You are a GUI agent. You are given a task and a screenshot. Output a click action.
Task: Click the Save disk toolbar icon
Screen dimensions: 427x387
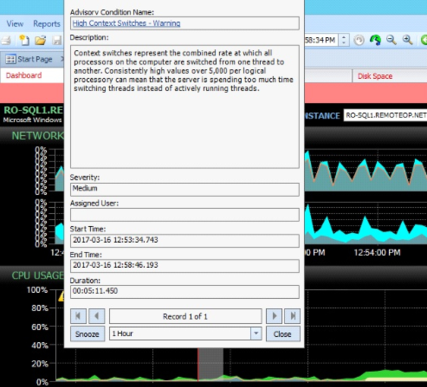(x=57, y=40)
